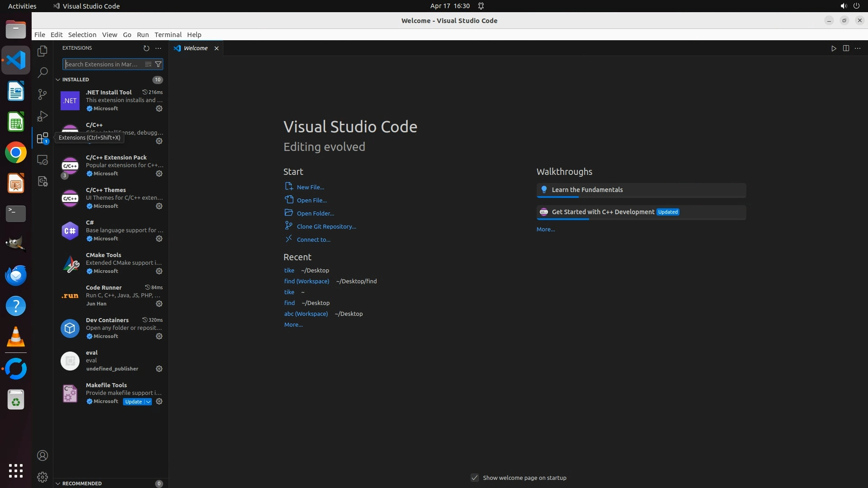Uncheck Show welcome page on startup
Viewport: 868px width, 488px height.
point(475,478)
